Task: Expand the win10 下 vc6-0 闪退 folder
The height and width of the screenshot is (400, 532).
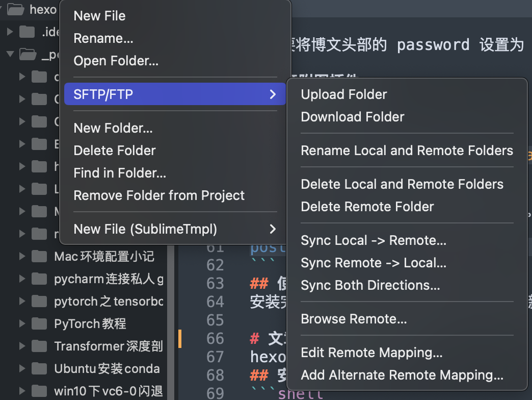Action: coord(22,391)
